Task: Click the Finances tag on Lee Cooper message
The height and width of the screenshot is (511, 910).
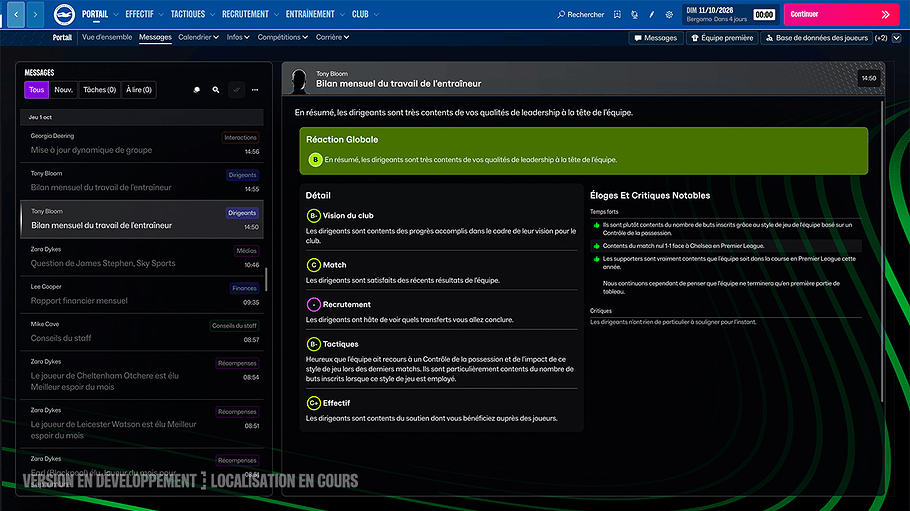Action: click(244, 288)
